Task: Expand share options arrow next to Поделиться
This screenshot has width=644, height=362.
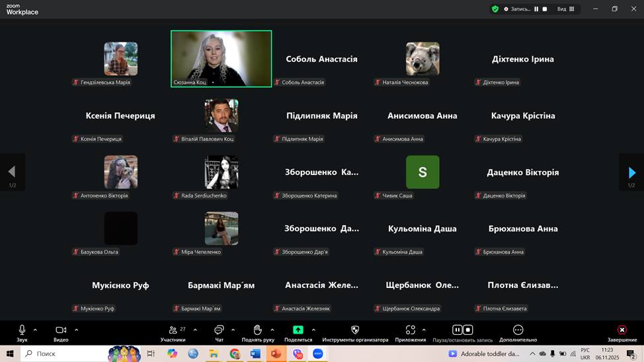Action: click(x=313, y=330)
